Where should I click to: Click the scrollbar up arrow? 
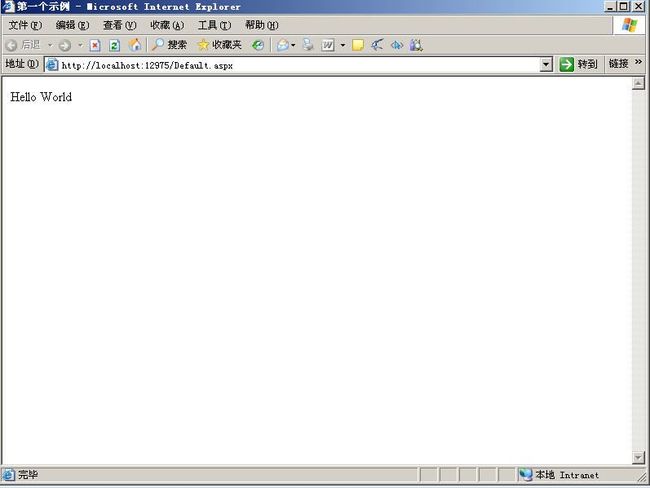638,84
